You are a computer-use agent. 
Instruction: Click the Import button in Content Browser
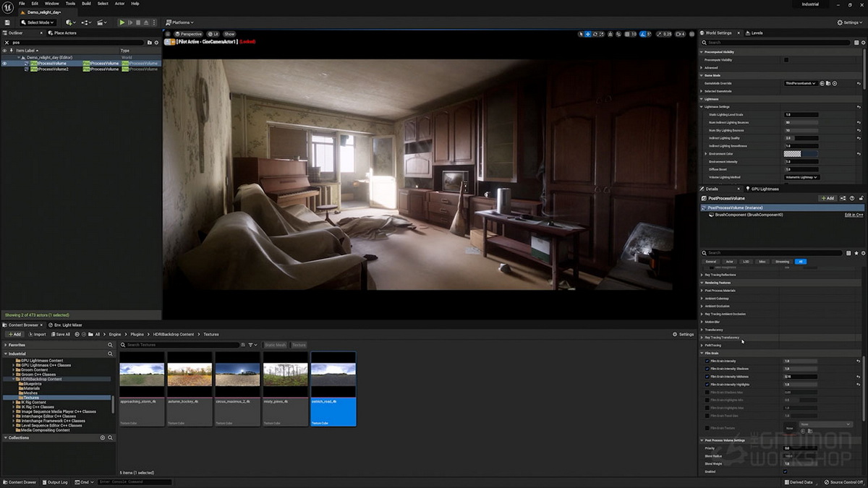coord(37,334)
